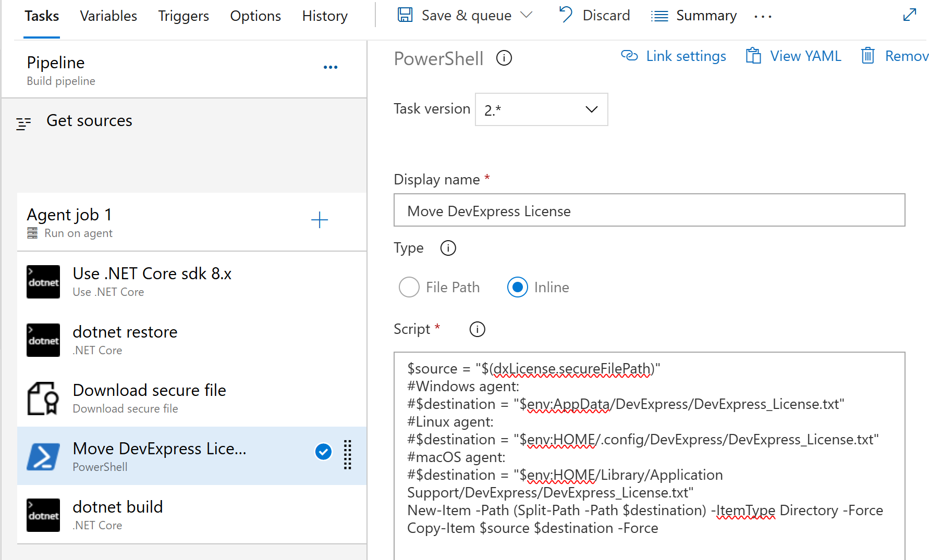Switch to the Triggers tab
929x560 pixels.
click(184, 16)
